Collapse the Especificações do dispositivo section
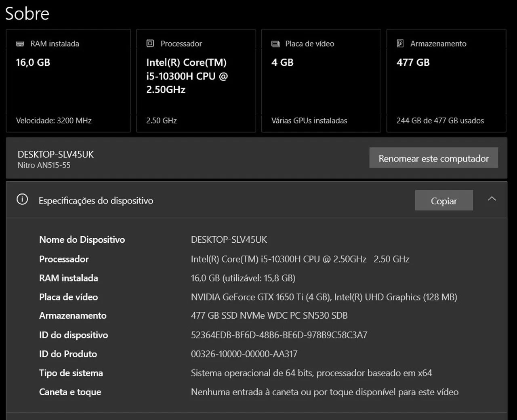The width and height of the screenshot is (517, 420). click(x=492, y=199)
